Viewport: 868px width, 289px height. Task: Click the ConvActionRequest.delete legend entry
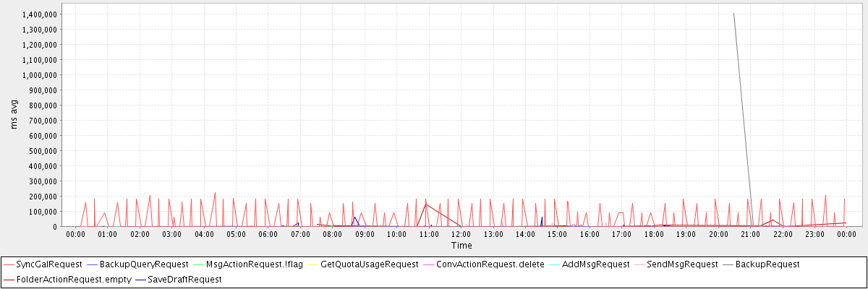[x=490, y=264]
